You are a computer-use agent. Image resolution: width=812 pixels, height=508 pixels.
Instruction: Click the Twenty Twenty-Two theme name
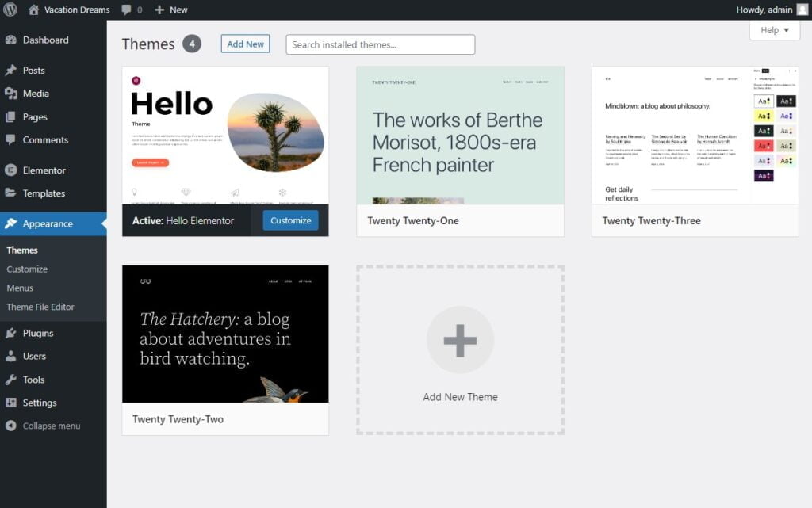tap(178, 419)
